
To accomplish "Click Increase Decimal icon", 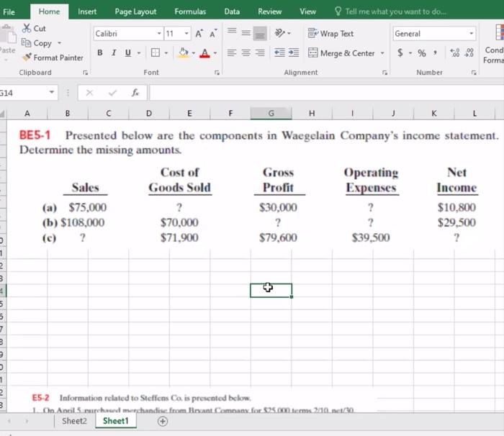I will [455, 53].
